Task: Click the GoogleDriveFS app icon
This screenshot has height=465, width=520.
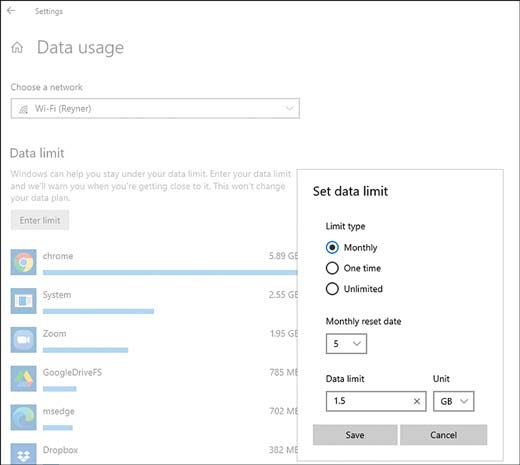Action: (23, 379)
